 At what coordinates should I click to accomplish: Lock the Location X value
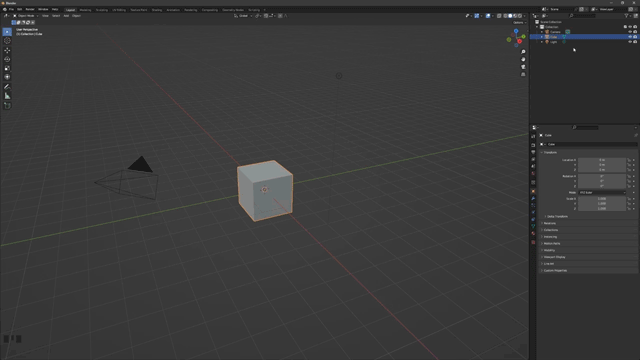click(629, 160)
